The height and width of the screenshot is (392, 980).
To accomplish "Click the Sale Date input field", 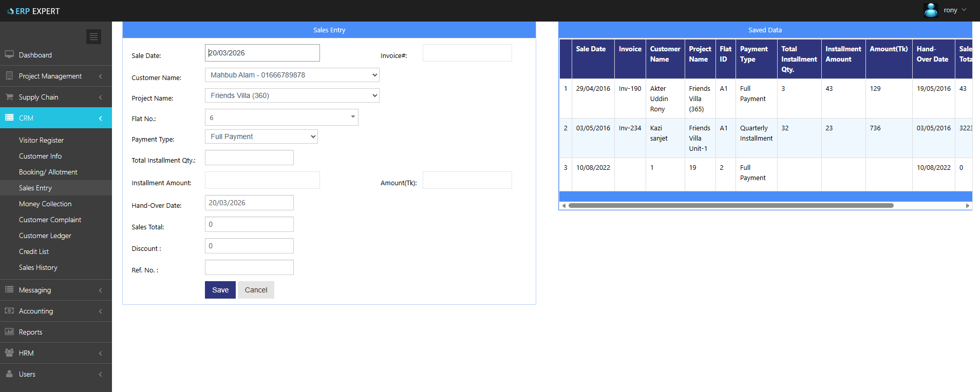I will [x=262, y=53].
